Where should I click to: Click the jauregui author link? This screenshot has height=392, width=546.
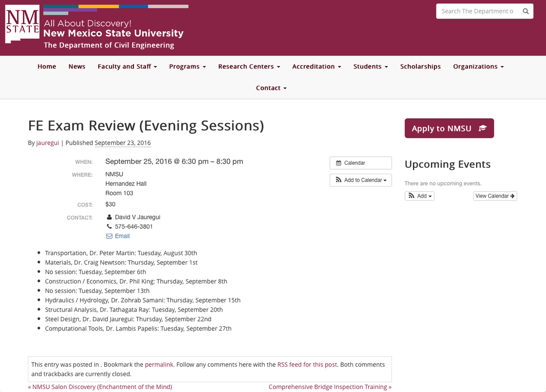47,142
